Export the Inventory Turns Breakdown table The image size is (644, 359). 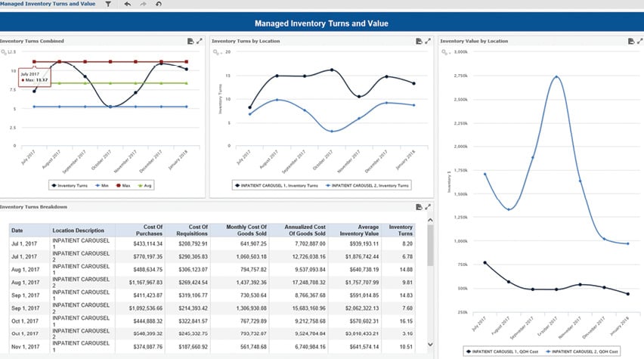(418, 206)
